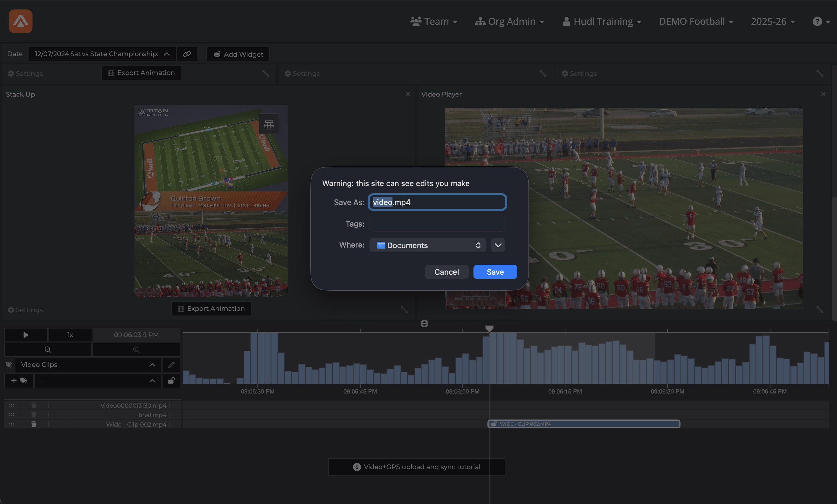Click the timeline playhead marker
The width and height of the screenshot is (837, 504).
tap(489, 329)
